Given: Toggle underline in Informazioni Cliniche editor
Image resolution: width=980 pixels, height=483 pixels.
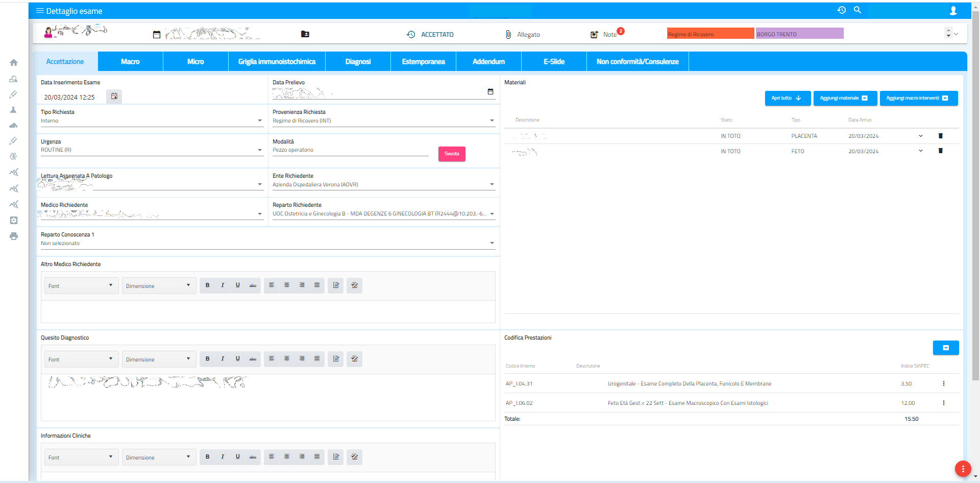Looking at the screenshot, I should coord(237,457).
